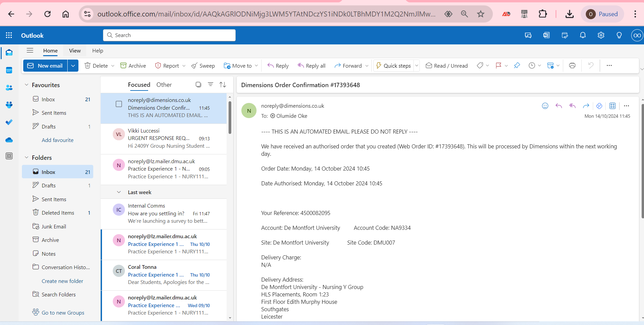This screenshot has width=644, height=325.
Task: Open the Calendar app in sidebar
Action: (9, 70)
